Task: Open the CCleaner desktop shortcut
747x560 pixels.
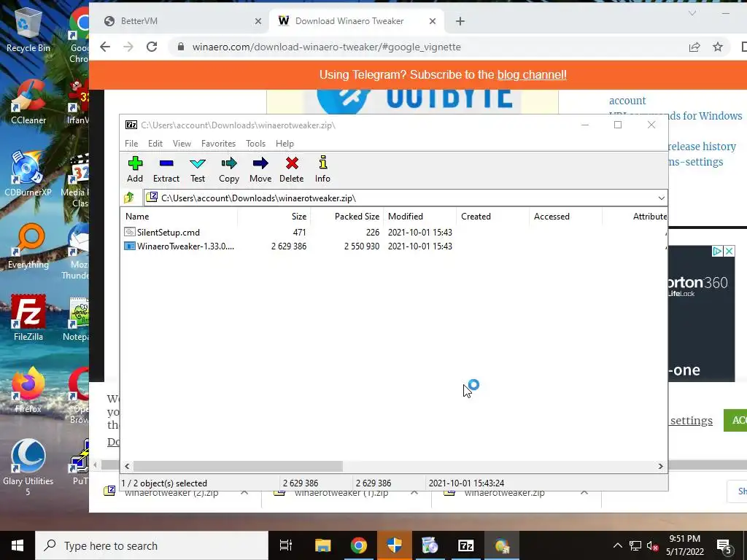Action: pos(28,102)
